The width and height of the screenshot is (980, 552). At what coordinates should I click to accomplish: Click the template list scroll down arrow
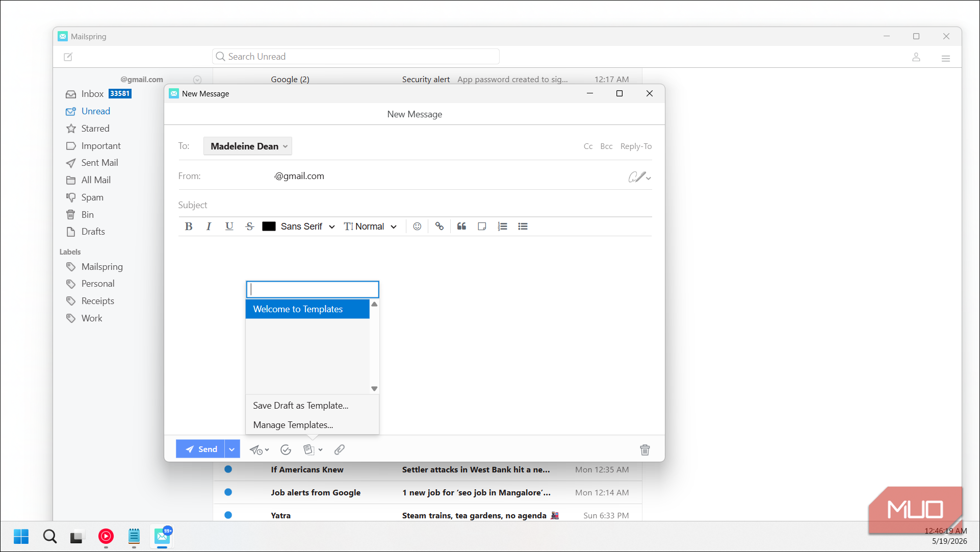[374, 389]
